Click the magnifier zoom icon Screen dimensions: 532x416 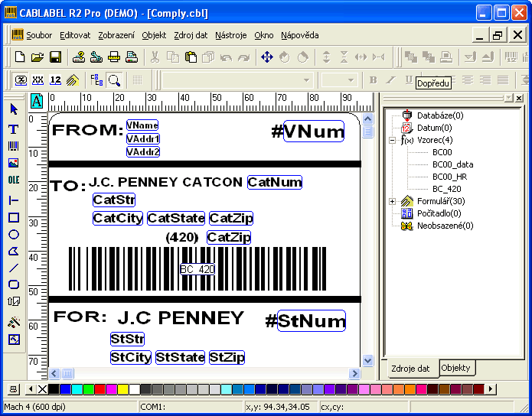pyautogui.click(x=114, y=80)
